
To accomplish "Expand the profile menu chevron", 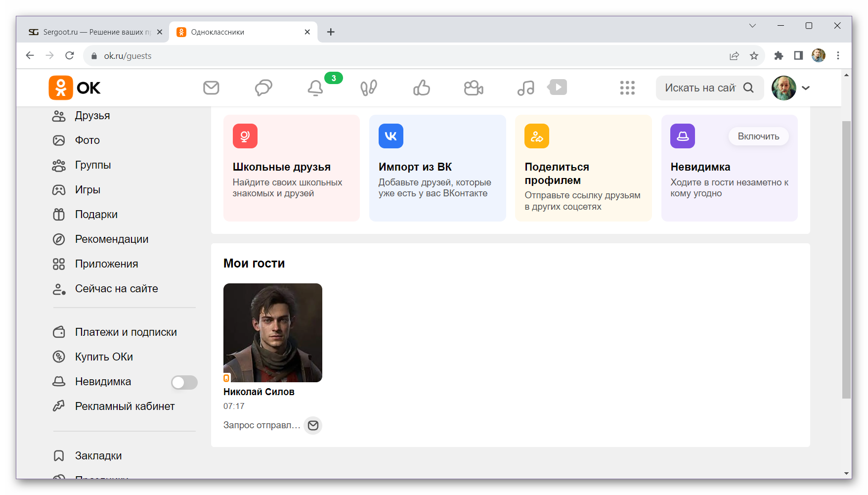I will [x=806, y=88].
